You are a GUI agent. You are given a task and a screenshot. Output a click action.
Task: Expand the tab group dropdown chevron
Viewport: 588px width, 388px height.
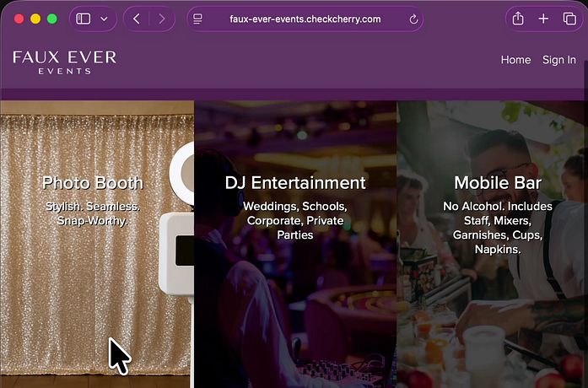pyautogui.click(x=104, y=19)
